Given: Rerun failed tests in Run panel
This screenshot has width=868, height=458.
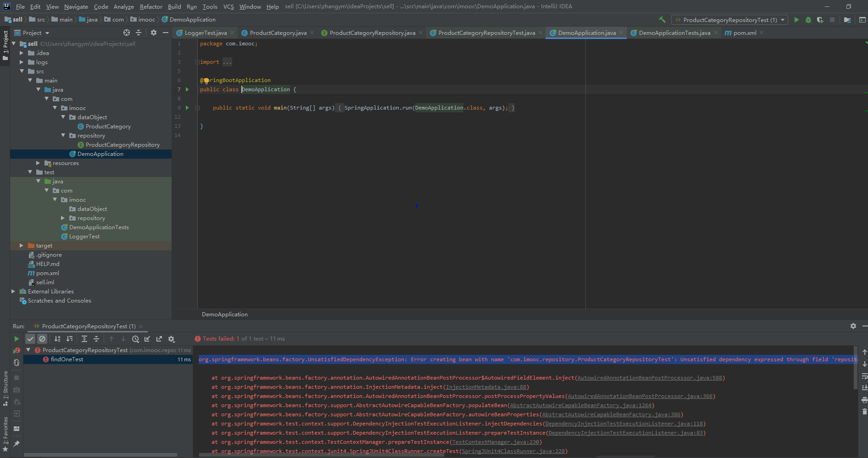Looking at the screenshot, I should click(x=17, y=351).
